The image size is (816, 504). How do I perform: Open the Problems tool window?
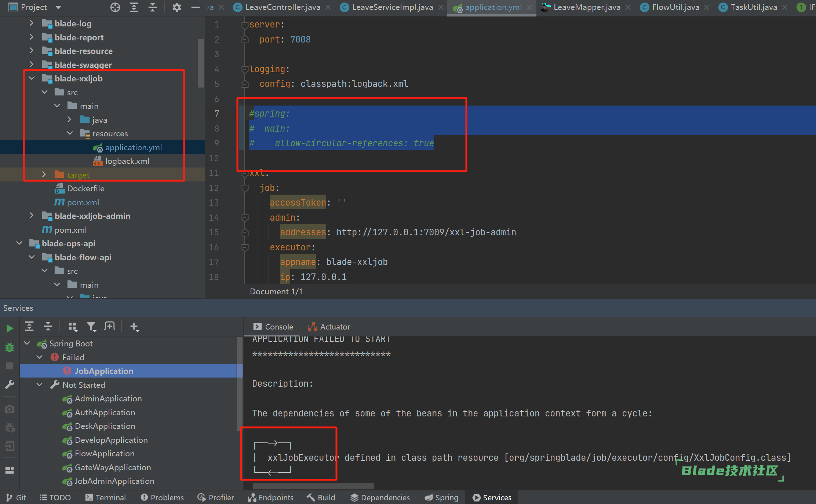click(162, 497)
